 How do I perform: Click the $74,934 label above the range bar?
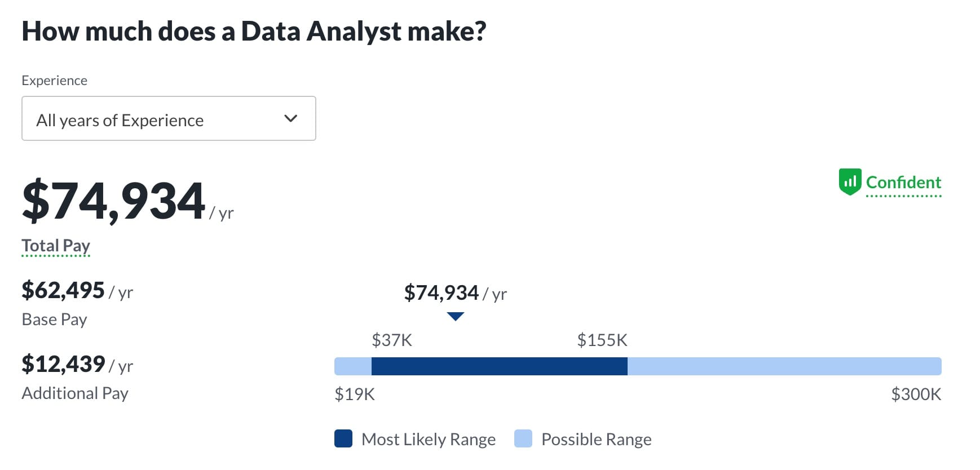coord(442,293)
